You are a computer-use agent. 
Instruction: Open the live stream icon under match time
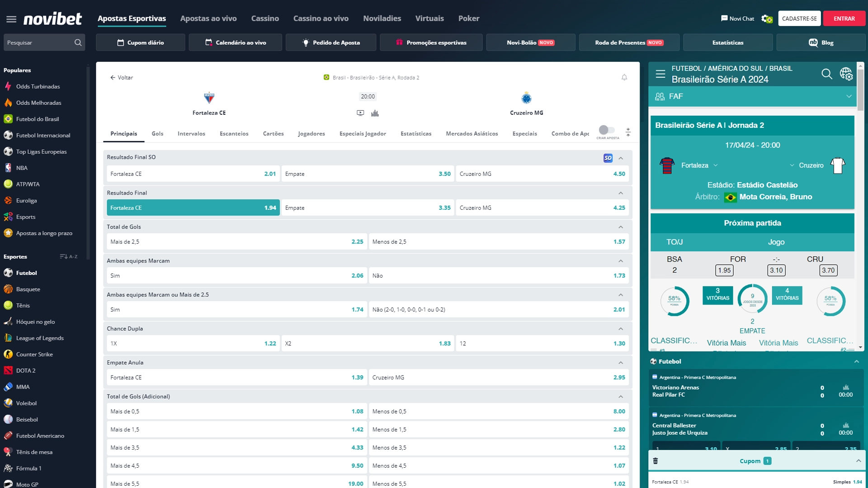coord(360,113)
